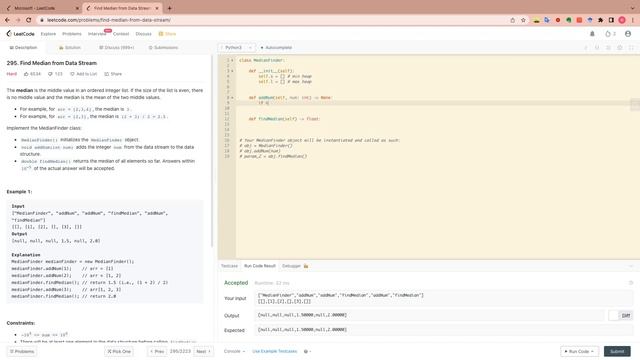
Task: Go to the Next problem
Action: [203, 351]
